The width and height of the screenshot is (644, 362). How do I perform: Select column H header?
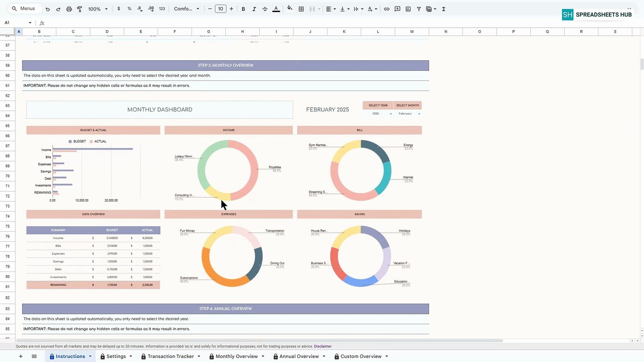tap(243, 32)
